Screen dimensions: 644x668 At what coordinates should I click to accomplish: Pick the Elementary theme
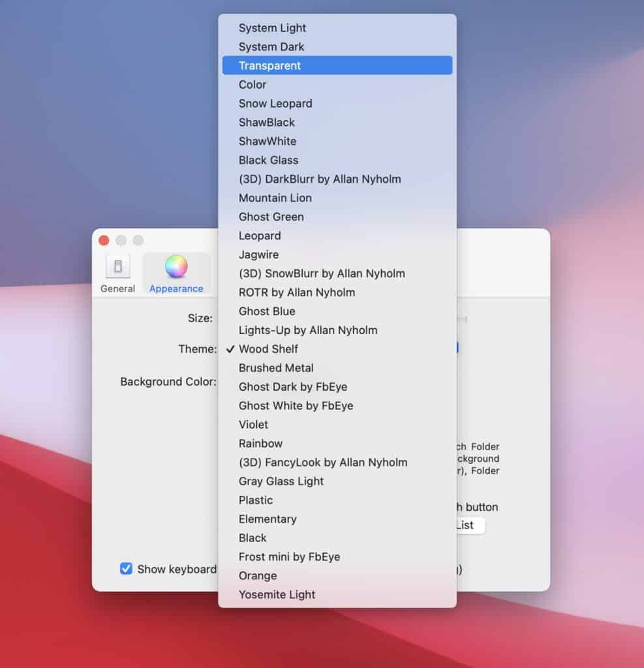point(268,519)
